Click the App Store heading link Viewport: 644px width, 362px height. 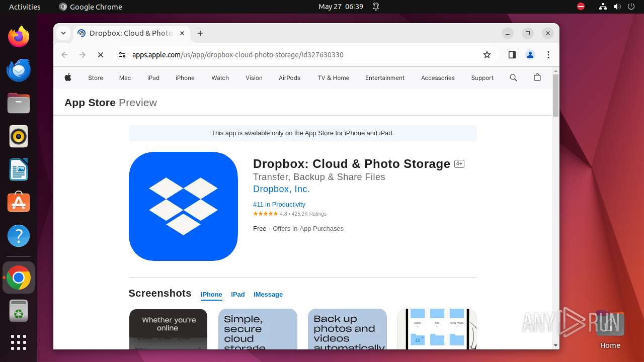(x=90, y=103)
